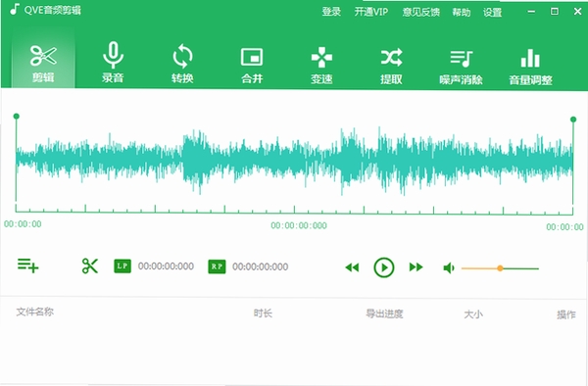Open the 提取 extract tab
This screenshot has height=386, width=588.
pyautogui.click(x=391, y=66)
